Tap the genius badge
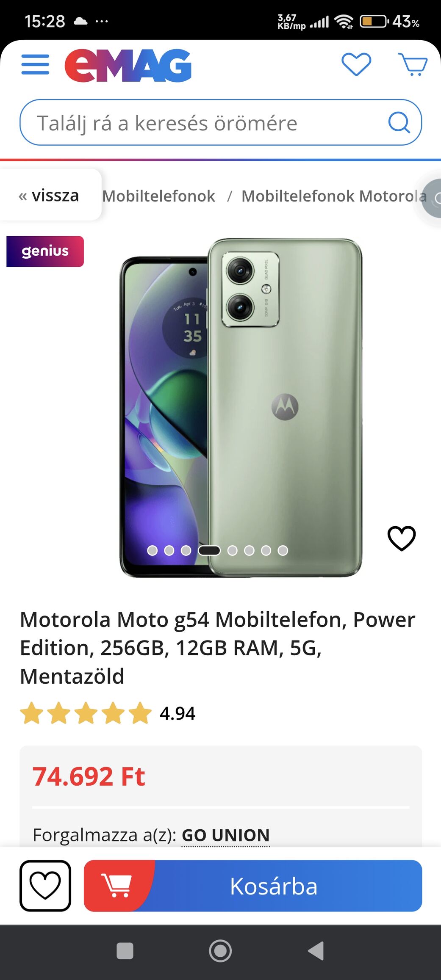The height and width of the screenshot is (980, 441). click(x=45, y=251)
